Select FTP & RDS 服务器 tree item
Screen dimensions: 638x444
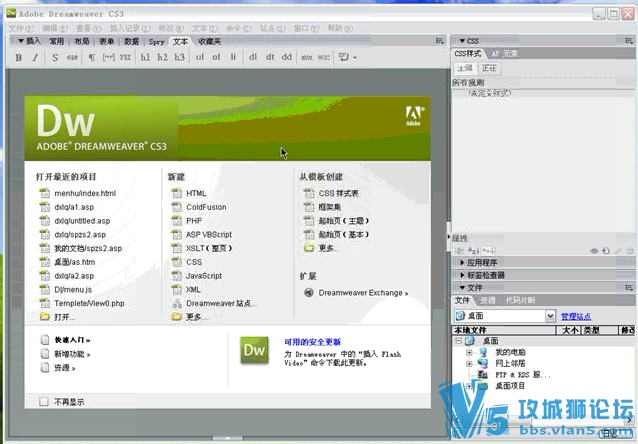(x=522, y=375)
